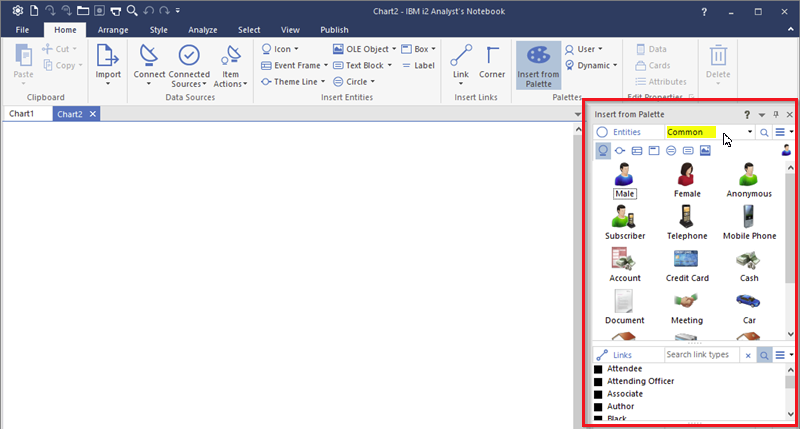Pin the Insert from Palette panel
Viewport: 800px width, 429px height.
pos(775,115)
